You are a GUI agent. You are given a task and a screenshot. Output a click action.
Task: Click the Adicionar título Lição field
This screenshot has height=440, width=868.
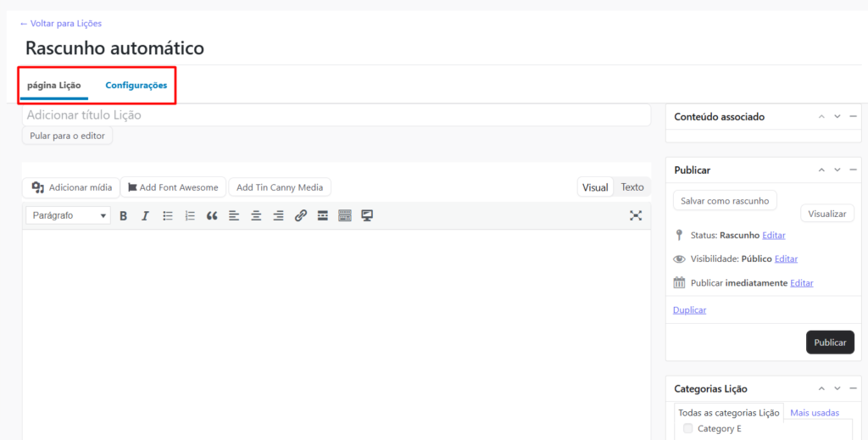[336, 115]
